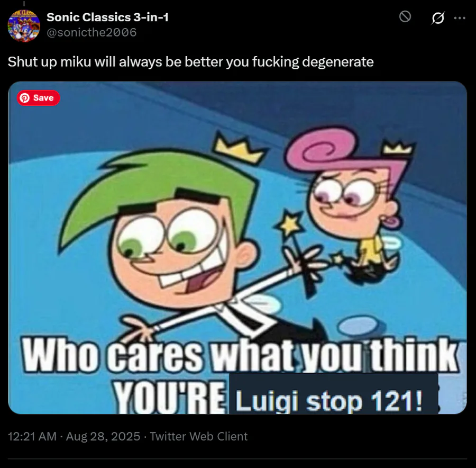Open the Sonic Classics 3-in-1 display name
Screen dimensions: 476x468
(x=107, y=17)
